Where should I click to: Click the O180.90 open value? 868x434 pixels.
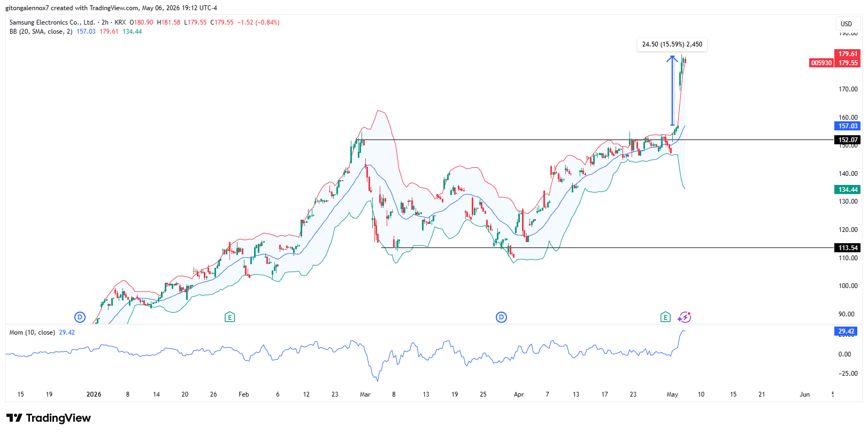coord(141,22)
